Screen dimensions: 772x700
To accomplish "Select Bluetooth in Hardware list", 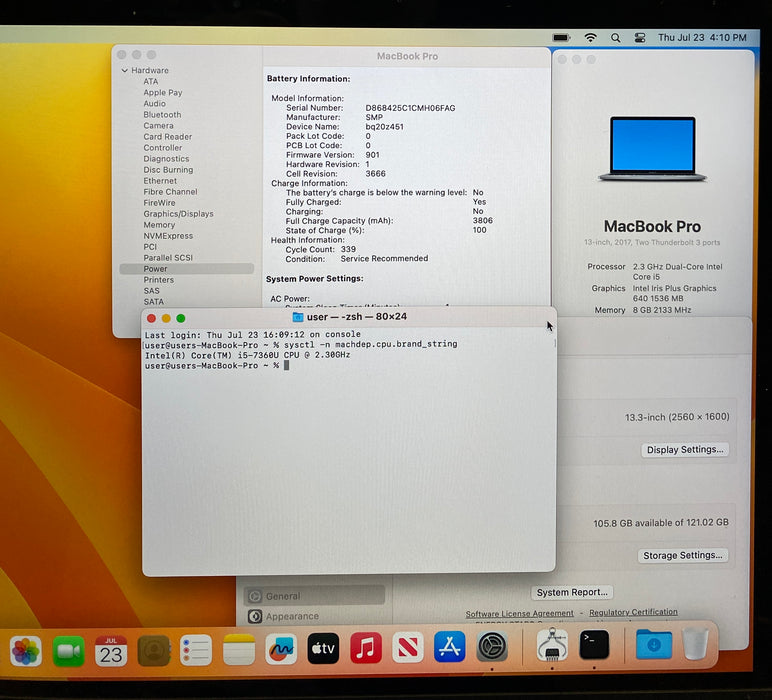I will coord(162,115).
